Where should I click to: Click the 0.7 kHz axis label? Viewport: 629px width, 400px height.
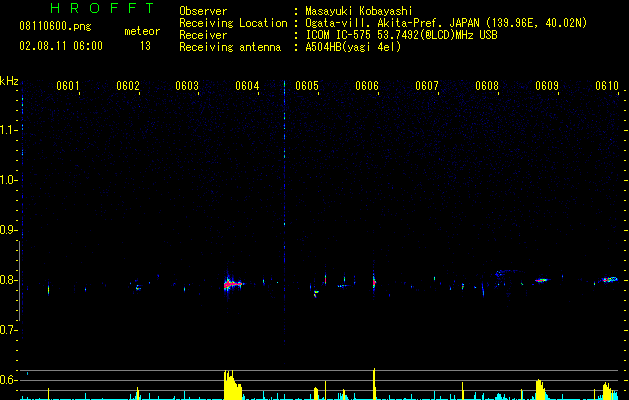(9, 330)
